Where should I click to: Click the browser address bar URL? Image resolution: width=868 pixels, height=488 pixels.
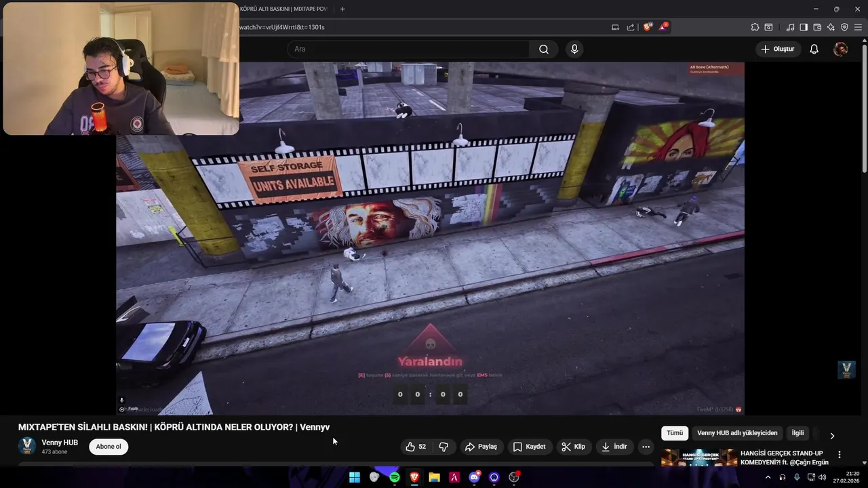tap(282, 27)
